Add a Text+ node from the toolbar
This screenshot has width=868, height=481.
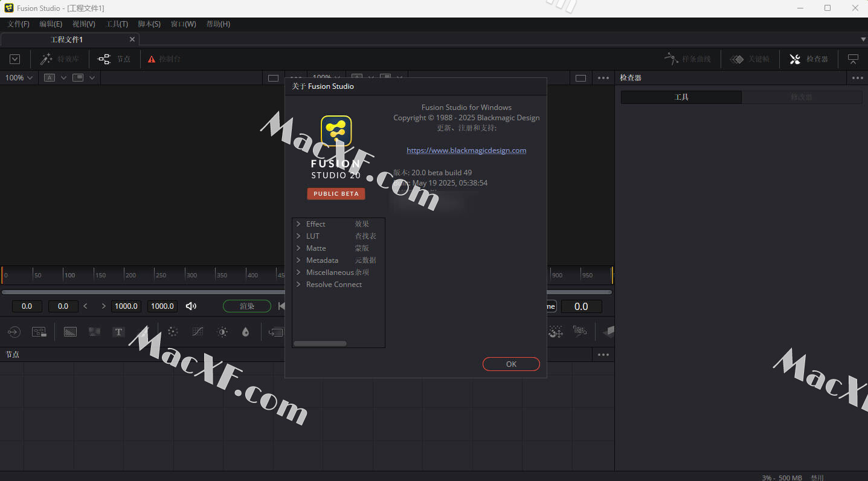118,332
